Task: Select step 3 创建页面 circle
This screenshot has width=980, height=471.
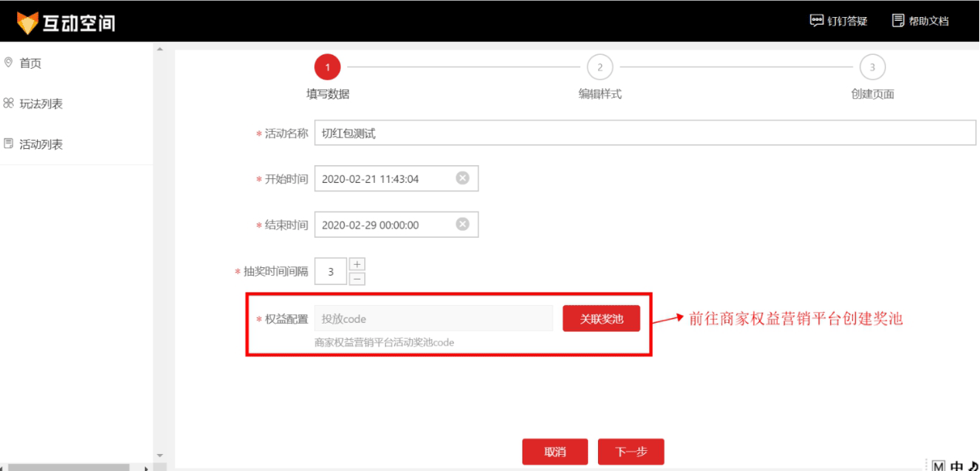Action: (872, 67)
